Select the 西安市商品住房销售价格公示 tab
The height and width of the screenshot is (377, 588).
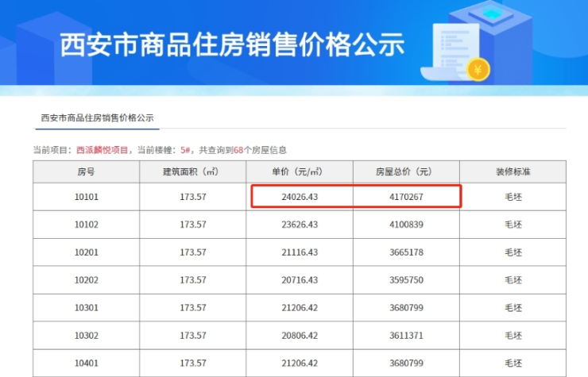[x=97, y=117]
